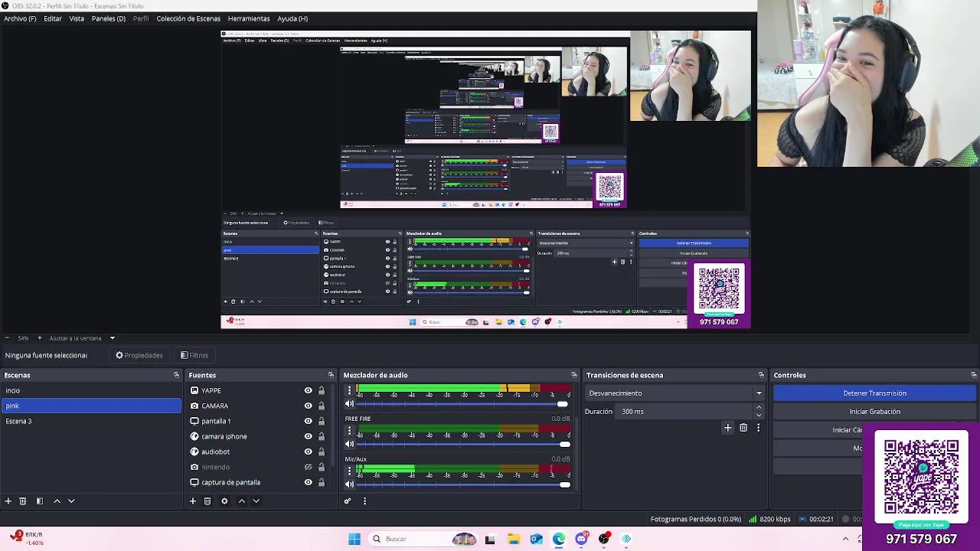This screenshot has width=980, height=551.
Task: Click the taskbar Buscar search box
Action: click(423, 539)
